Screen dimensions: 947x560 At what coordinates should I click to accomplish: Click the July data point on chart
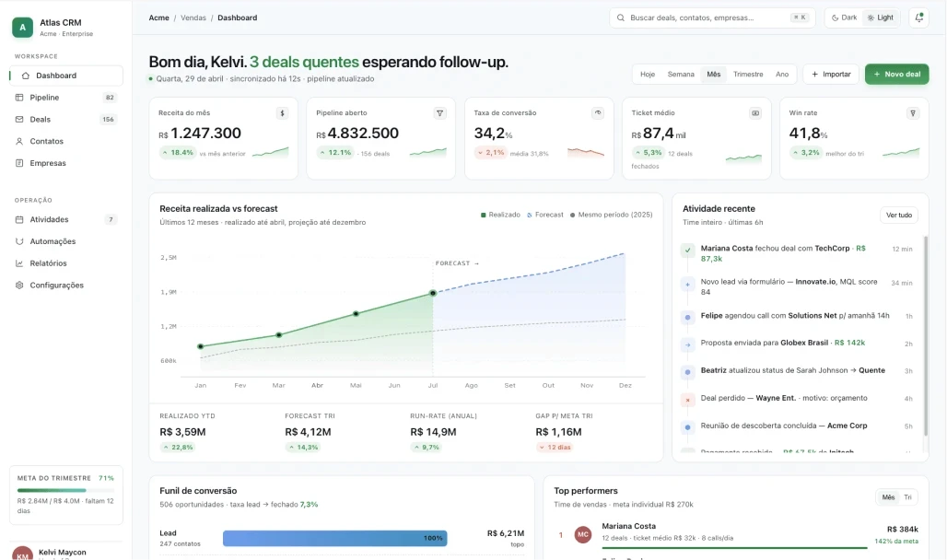click(x=433, y=293)
